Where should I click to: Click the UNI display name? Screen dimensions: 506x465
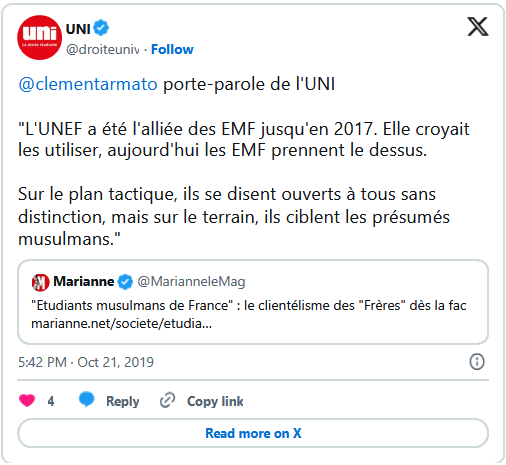78,29
